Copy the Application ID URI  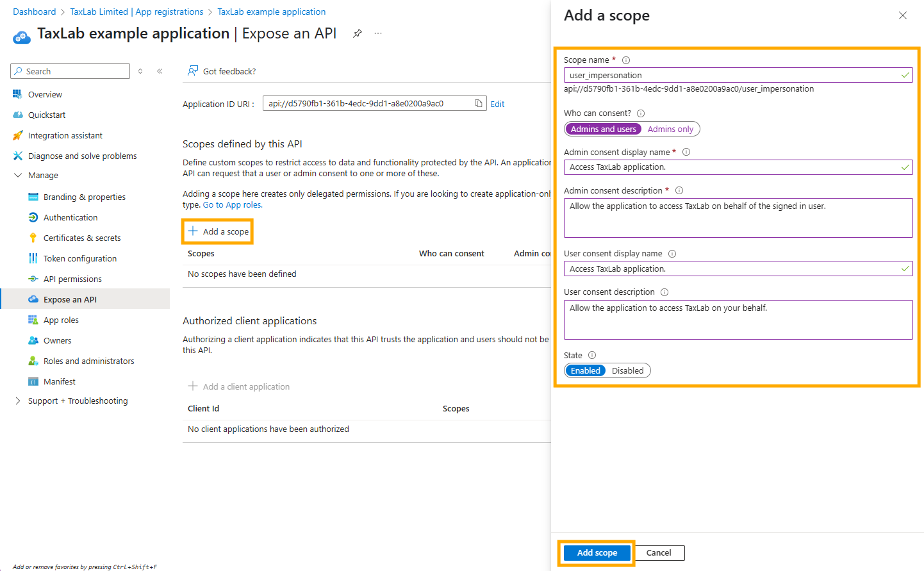point(479,103)
